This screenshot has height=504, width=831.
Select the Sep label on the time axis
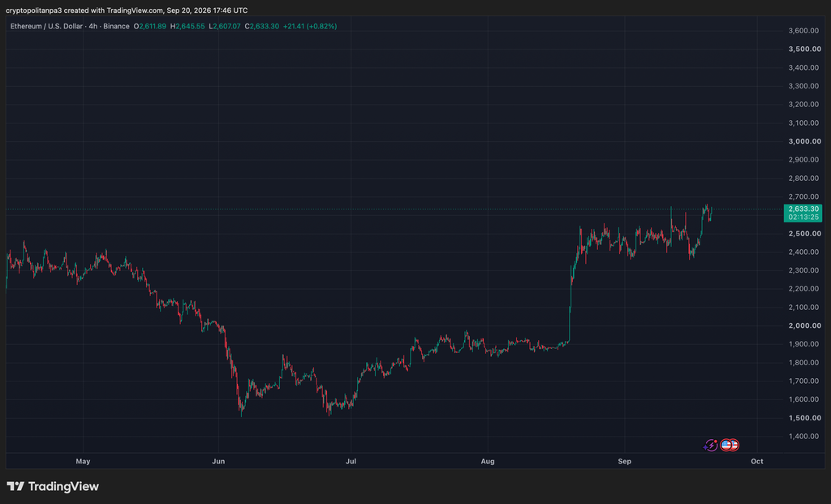(x=624, y=461)
